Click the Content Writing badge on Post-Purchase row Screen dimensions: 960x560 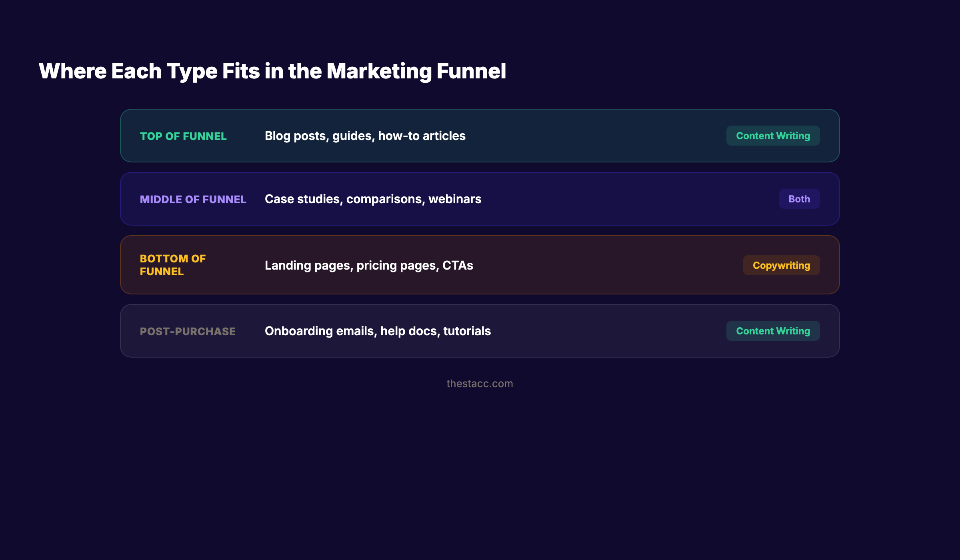point(773,331)
